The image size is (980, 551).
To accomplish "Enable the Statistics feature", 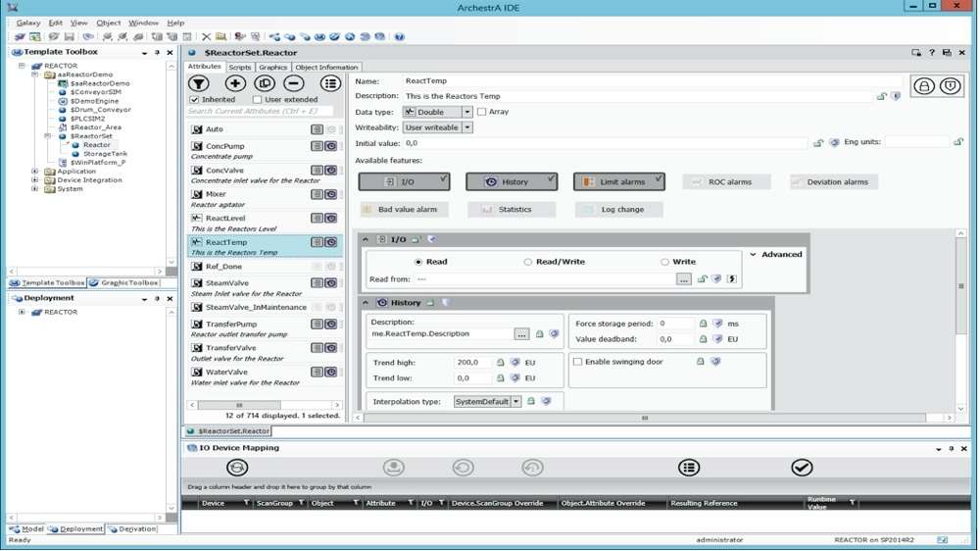I will coord(512,210).
